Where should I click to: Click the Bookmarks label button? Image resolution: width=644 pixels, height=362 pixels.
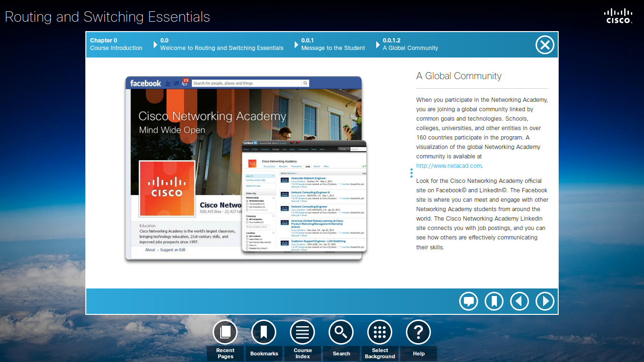tap(264, 354)
